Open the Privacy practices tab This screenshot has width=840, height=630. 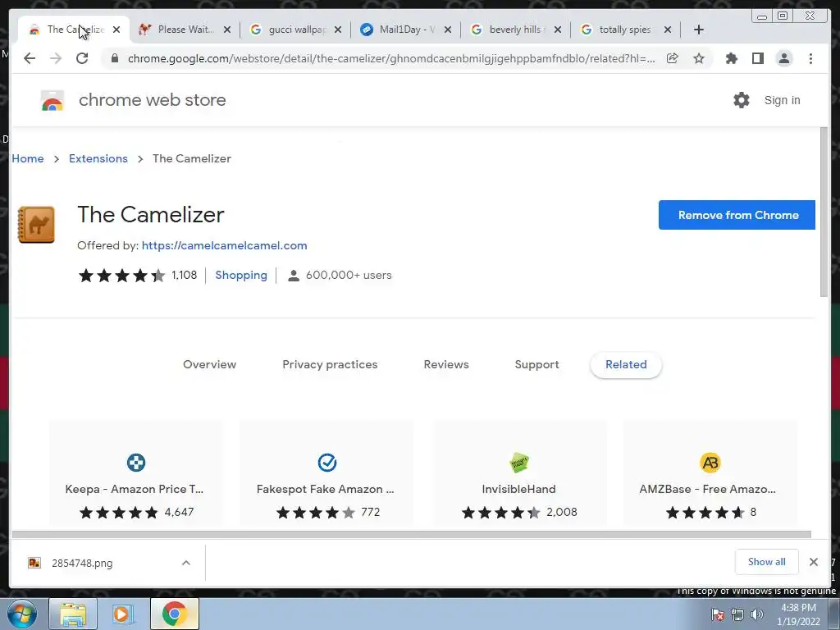click(x=330, y=364)
